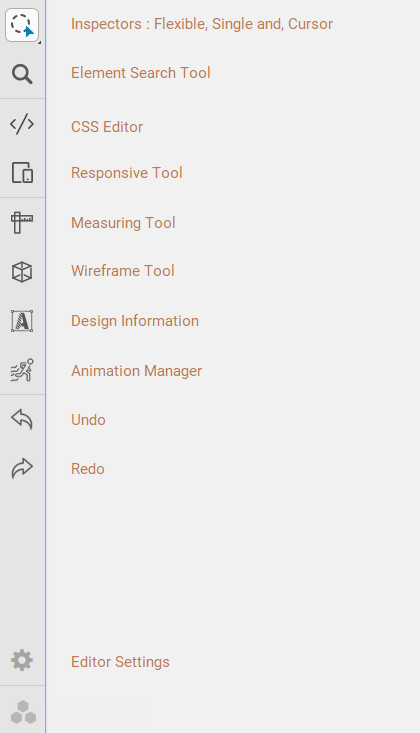Select the Measuring Tool ruler icon
Viewport: 420px width, 733px height.
click(x=22, y=223)
